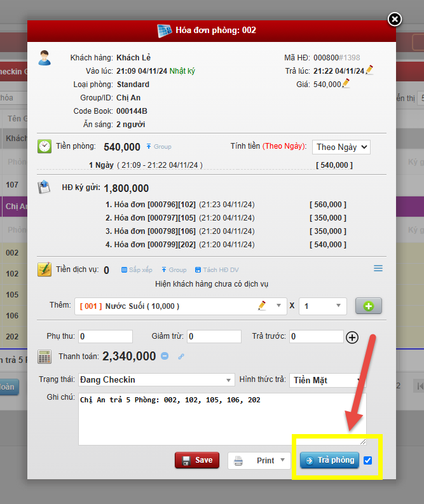Close the room invoice dialog
The width and height of the screenshot is (424, 504).
coord(395,20)
